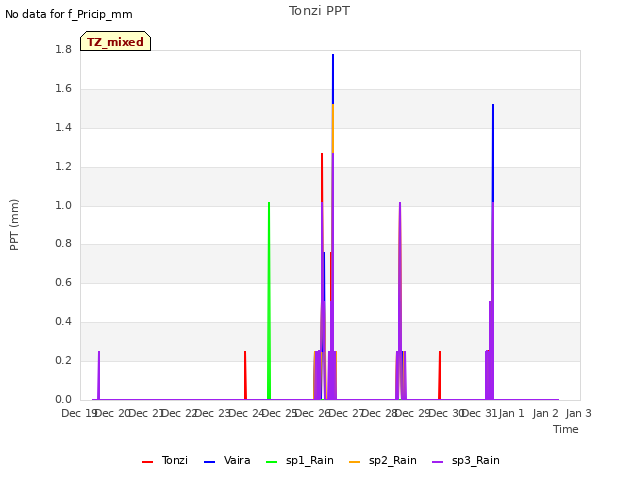Screen dimensions: 640x480
Task: Click the purple sp3_Rain legend swatch
Action: tap(438, 462)
